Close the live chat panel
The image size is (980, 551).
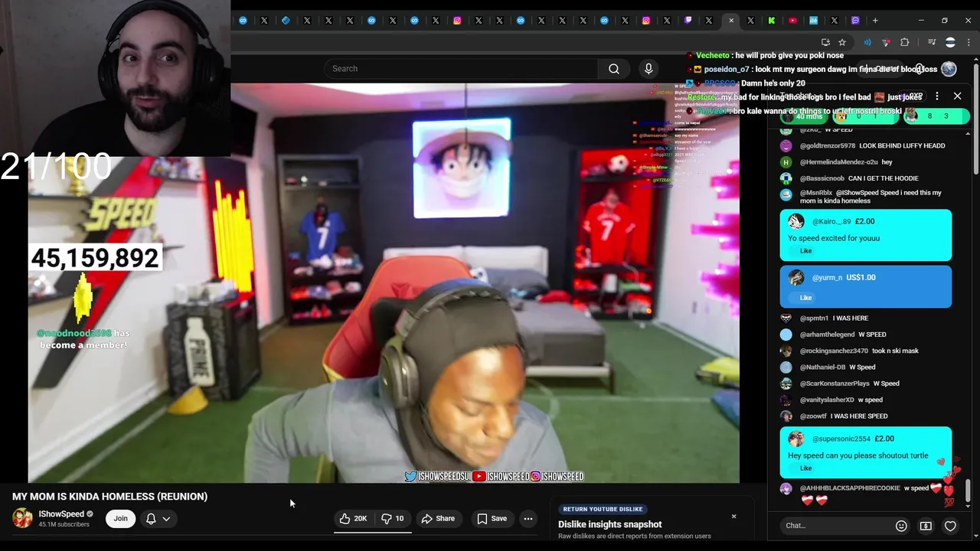[x=957, y=96]
